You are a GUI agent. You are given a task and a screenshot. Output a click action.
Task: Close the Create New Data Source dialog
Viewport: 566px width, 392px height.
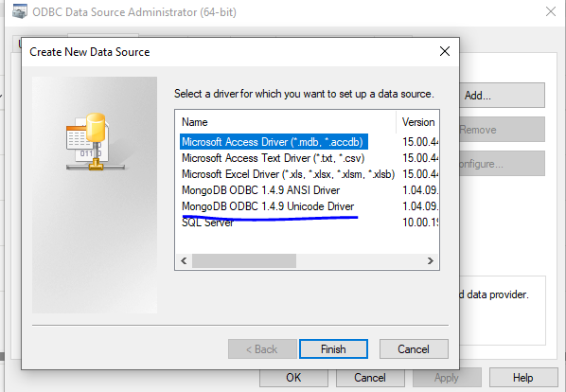pyautogui.click(x=445, y=51)
